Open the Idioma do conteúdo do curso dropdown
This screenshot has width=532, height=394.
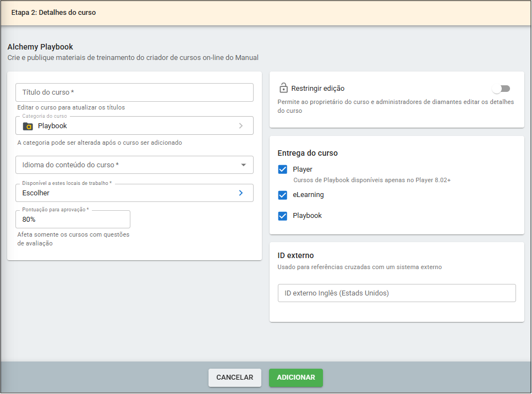[x=127, y=165]
